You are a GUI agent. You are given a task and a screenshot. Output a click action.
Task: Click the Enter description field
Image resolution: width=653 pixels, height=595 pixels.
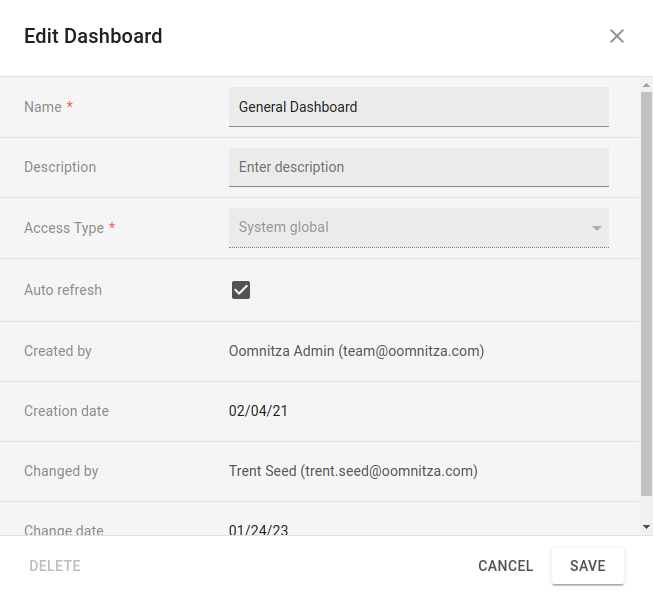[x=419, y=167]
